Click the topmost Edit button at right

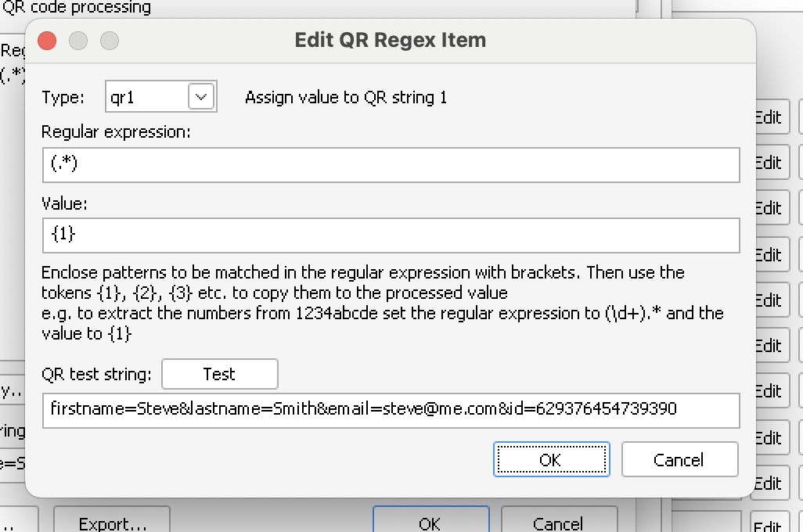pyautogui.click(x=769, y=117)
